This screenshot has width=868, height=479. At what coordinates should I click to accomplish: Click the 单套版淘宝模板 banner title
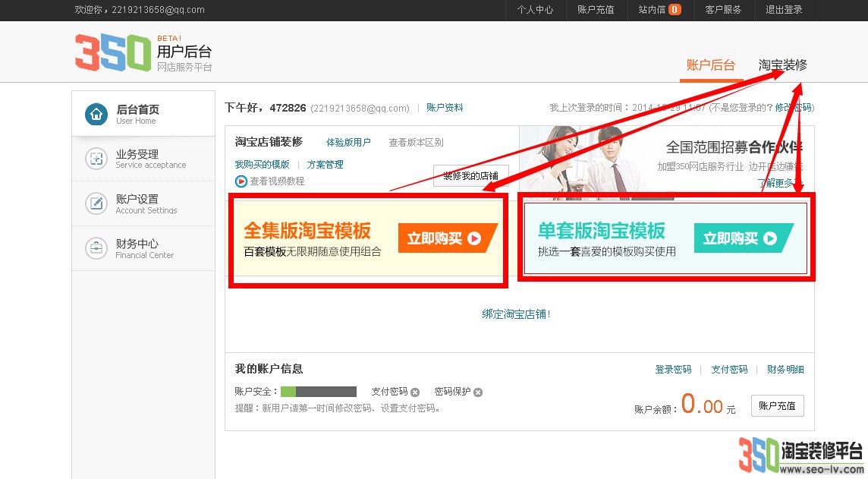point(602,230)
